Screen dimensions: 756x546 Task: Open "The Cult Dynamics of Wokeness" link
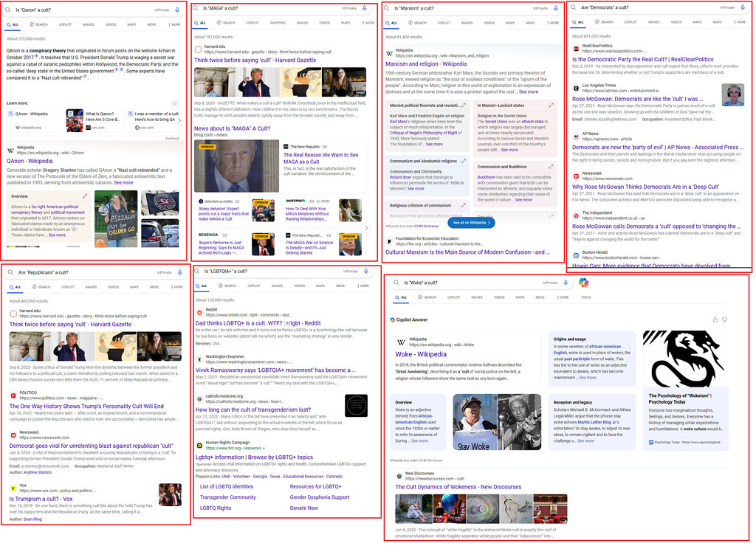[x=458, y=487]
